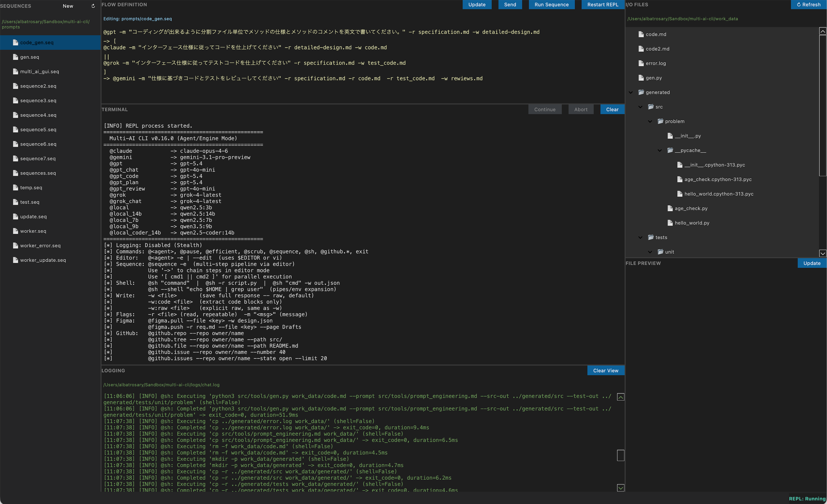Select temp.seq in sequences list
The width and height of the screenshot is (827, 504).
click(x=50, y=187)
